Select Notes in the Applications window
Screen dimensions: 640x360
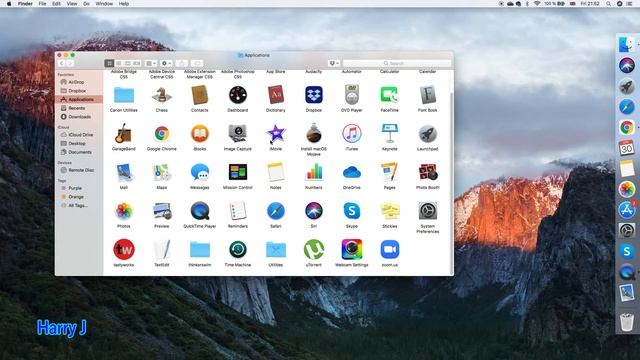(276, 173)
